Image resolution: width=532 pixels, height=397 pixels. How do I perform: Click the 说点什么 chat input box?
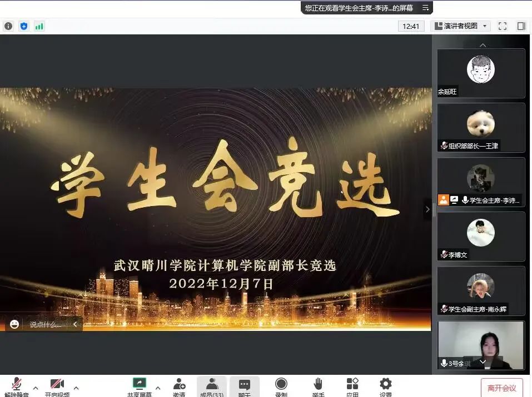pos(46,324)
